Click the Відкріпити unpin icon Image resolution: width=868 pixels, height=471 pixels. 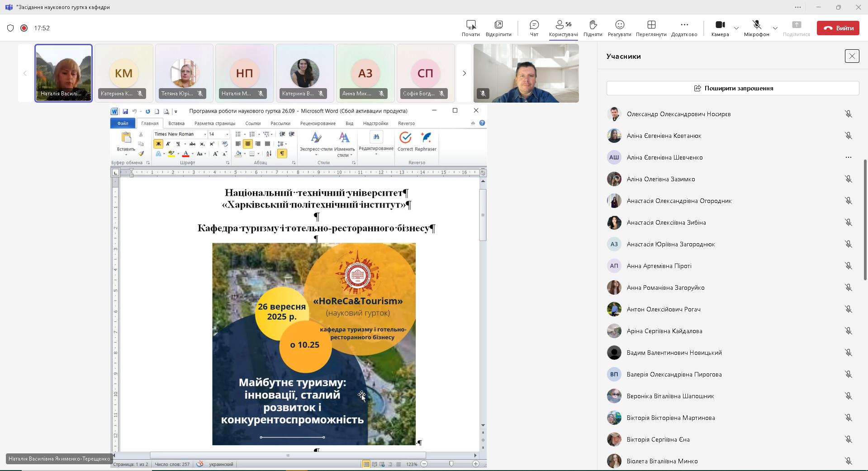498,28
